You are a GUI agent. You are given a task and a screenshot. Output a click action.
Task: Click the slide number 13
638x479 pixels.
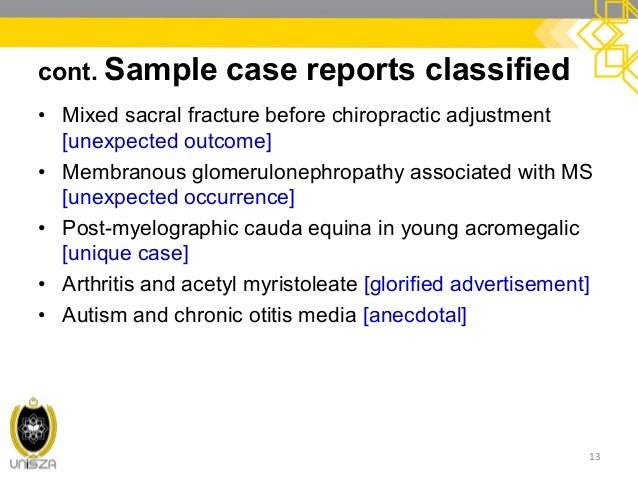point(595,458)
